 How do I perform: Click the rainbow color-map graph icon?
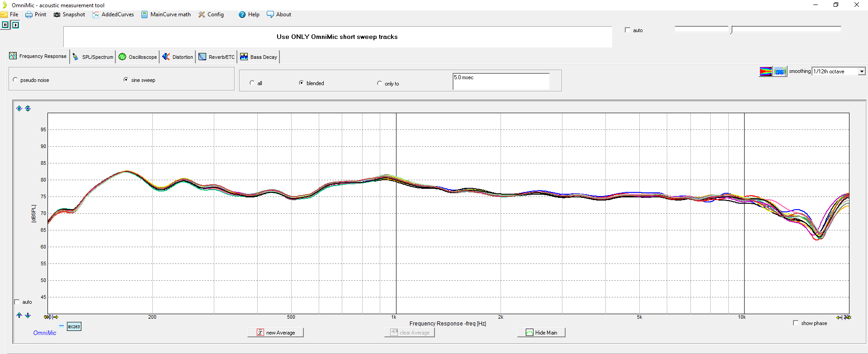(766, 72)
